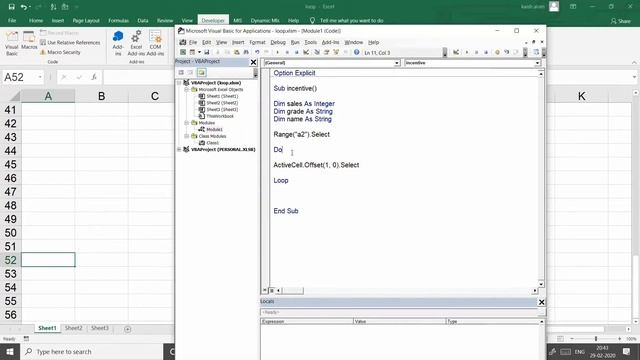Click the blue Help question mark icon

pyautogui.click(x=356, y=52)
